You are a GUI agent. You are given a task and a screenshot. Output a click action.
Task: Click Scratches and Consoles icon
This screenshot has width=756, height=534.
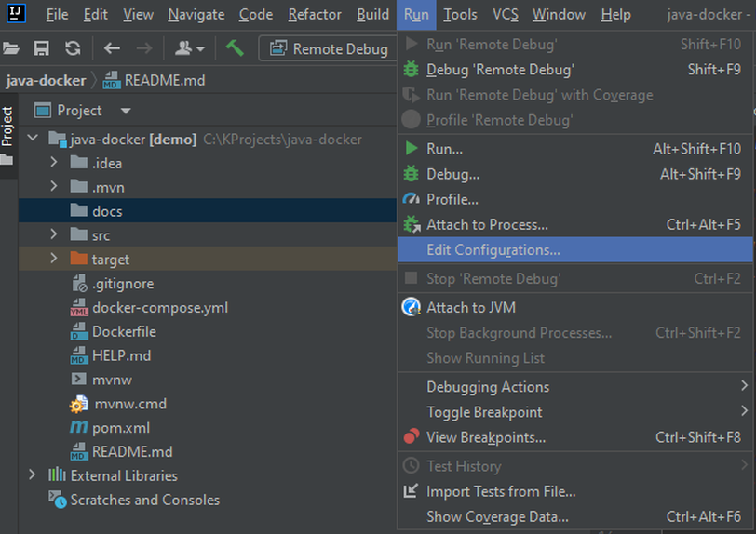[58, 500]
